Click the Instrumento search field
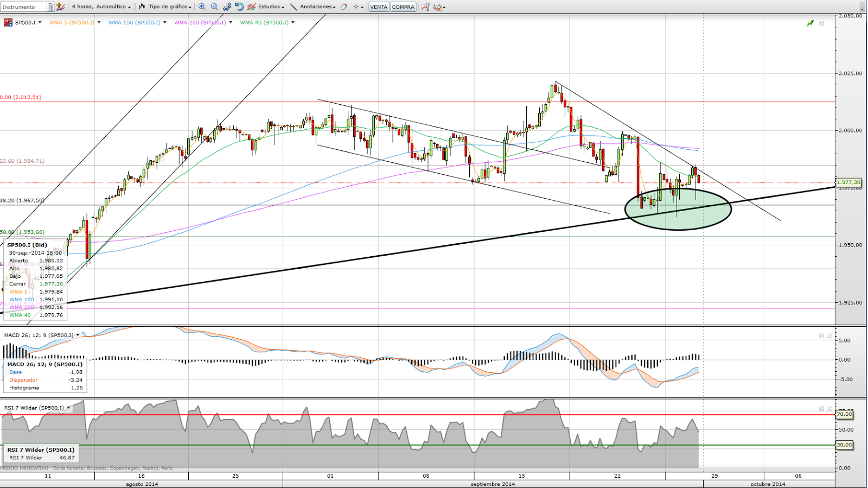The width and height of the screenshot is (868, 488). [24, 7]
